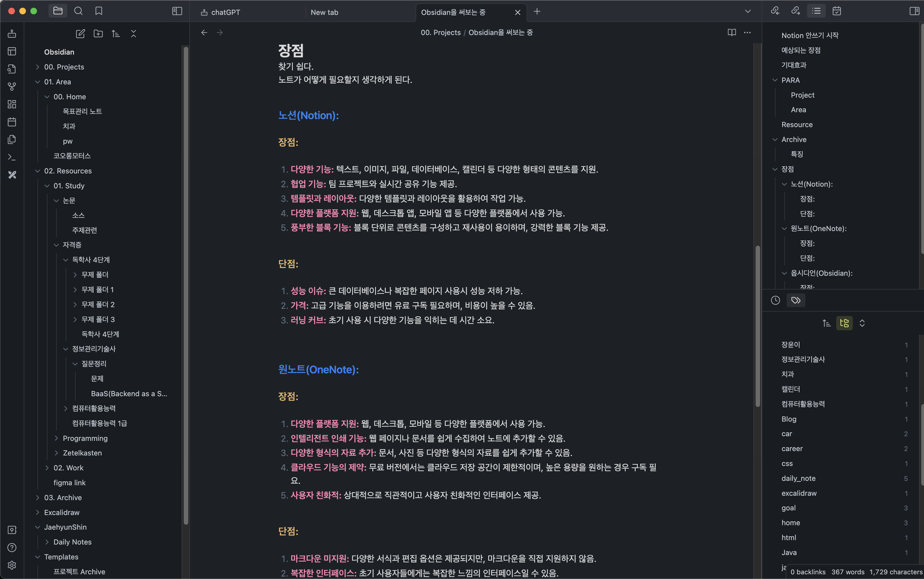Open the tags pane icon

tap(796, 300)
